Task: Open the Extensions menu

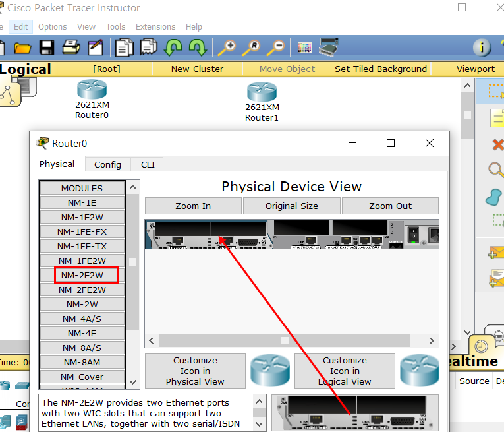Action: (x=155, y=26)
